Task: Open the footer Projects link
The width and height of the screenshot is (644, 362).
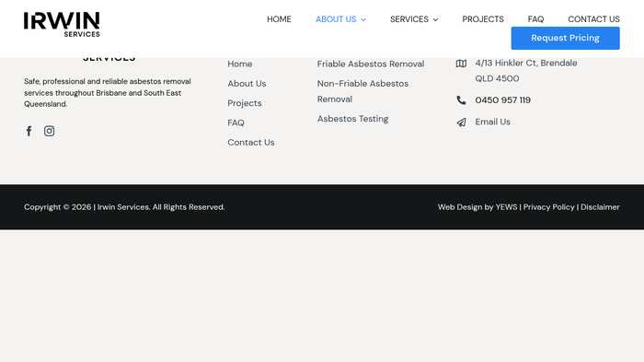Action: click(x=245, y=103)
